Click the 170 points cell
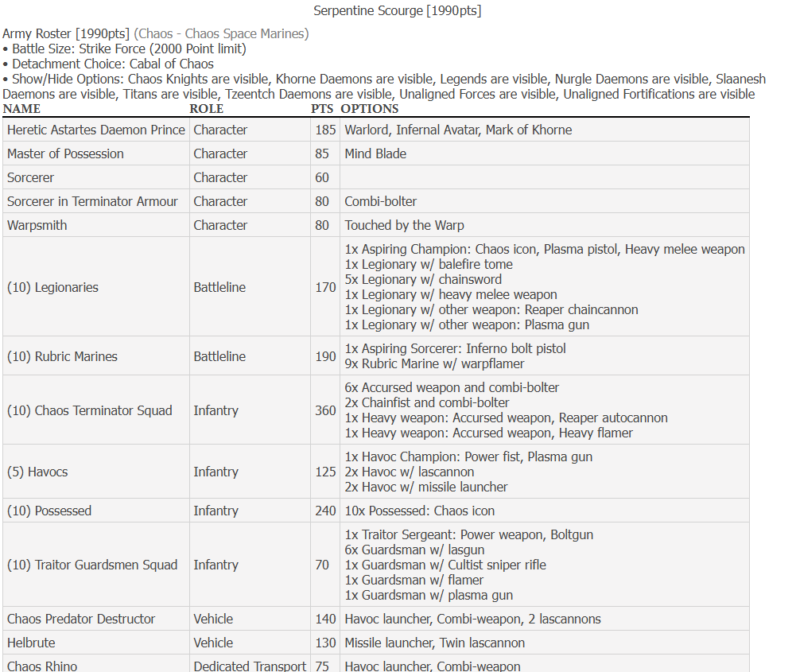The width and height of the screenshot is (796, 672). [x=325, y=287]
